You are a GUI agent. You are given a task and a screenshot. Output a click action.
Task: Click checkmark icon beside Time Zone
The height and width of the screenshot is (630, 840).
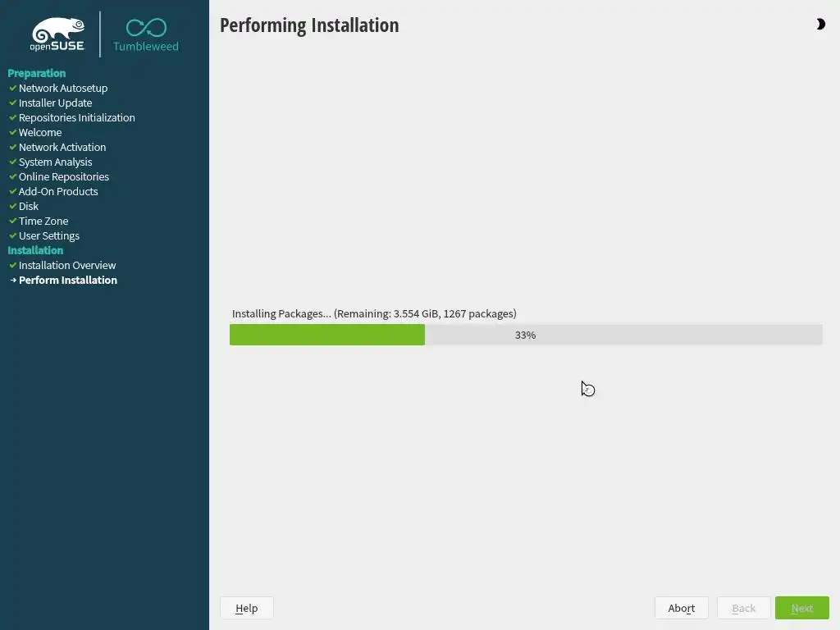pos(13,221)
